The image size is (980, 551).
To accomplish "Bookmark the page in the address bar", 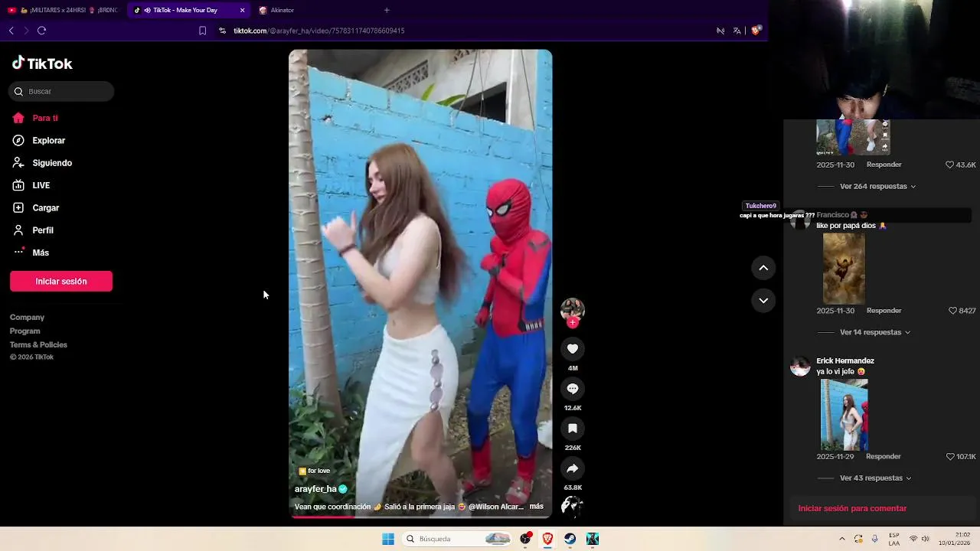I will (x=202, y=31).
